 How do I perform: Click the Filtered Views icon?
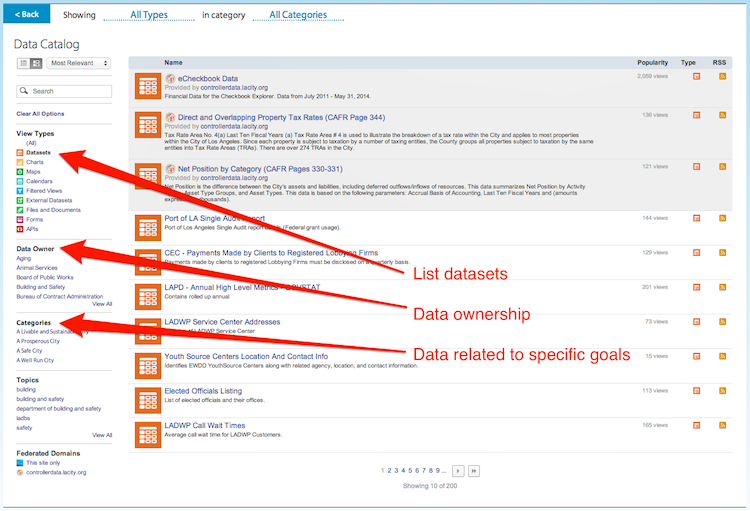[x=20, y=191]
